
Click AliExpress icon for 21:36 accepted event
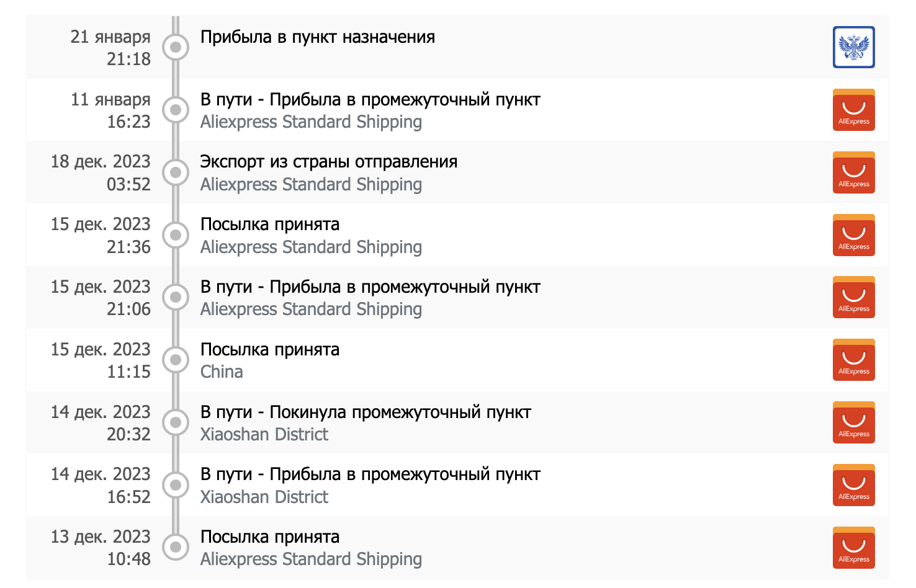pos(853,235)
